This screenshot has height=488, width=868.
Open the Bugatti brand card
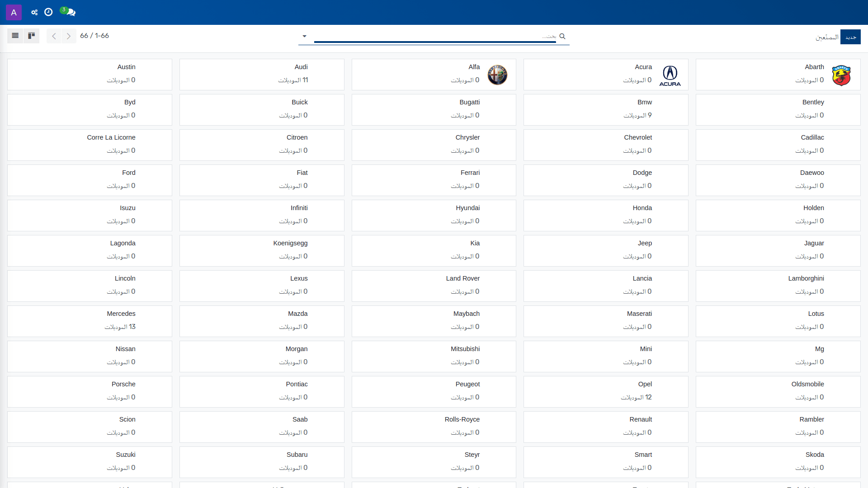tap(434, 110)
